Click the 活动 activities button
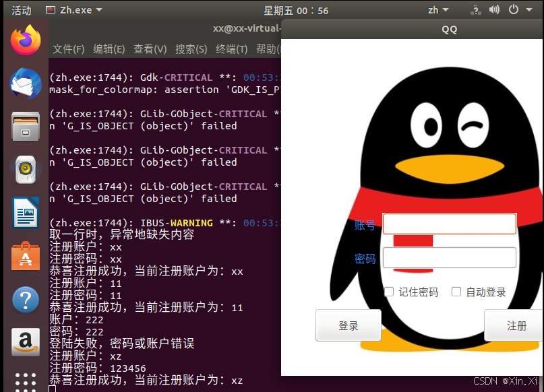This screenshot has width=544, height=392. 22,10
